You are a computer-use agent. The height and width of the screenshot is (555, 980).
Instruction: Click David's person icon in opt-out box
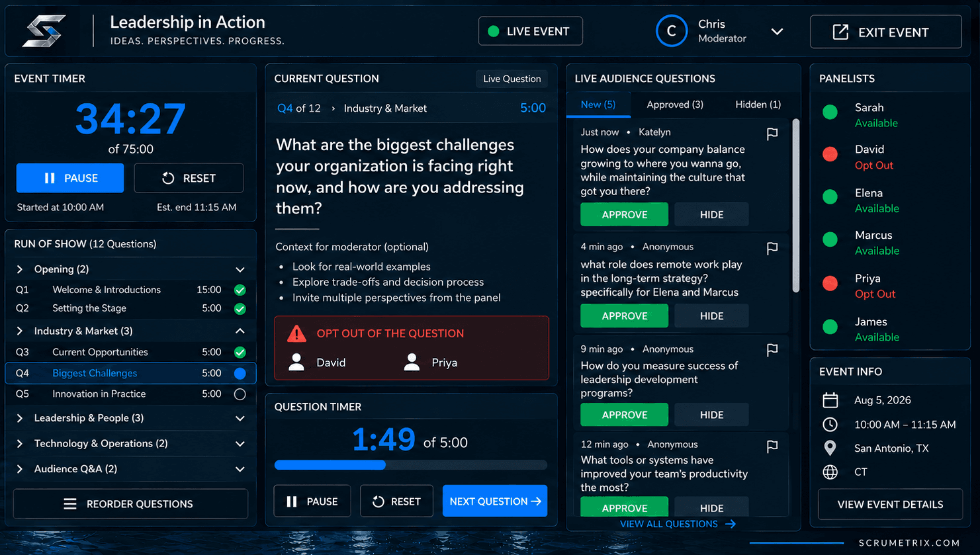click(x=297, y=362)
